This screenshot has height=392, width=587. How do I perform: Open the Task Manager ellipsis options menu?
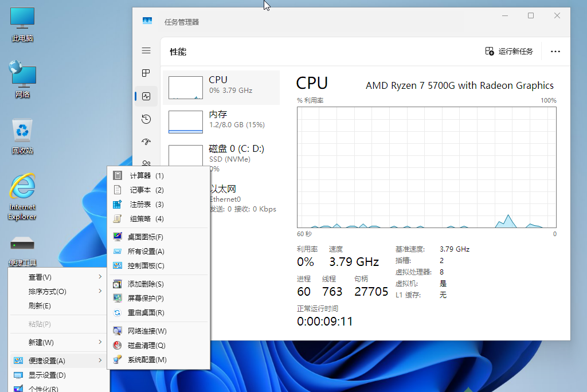555,51
